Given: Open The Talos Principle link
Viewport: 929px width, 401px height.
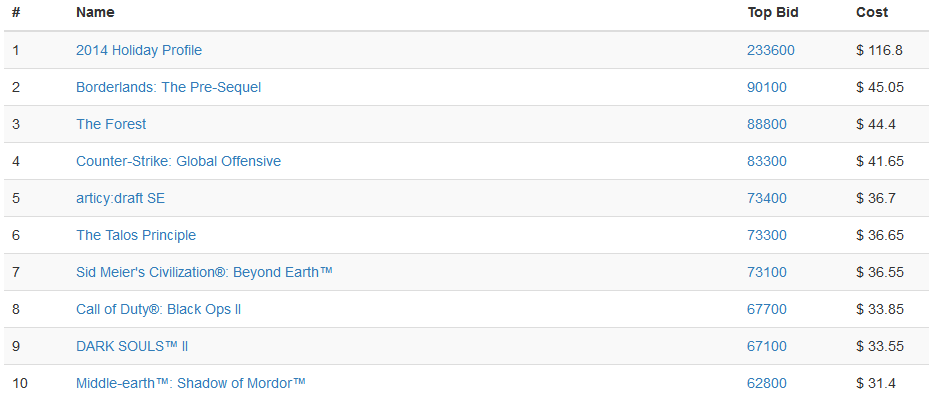Looking at the screenshot, I should click(x=136, y=235).
